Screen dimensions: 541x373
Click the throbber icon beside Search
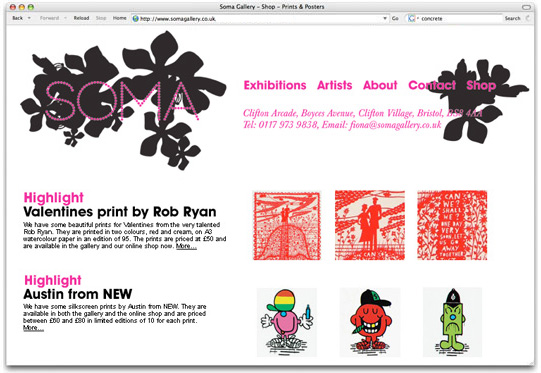528,18
